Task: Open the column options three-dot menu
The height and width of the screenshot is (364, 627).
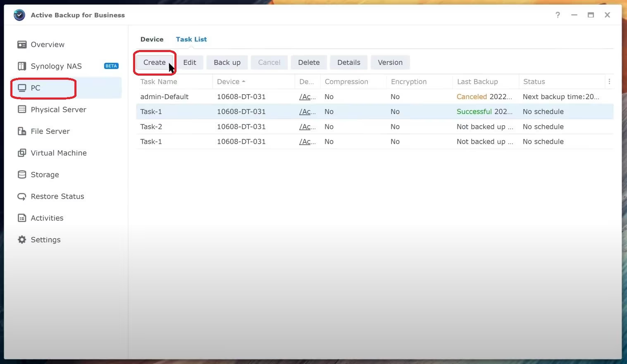Action: (x=609, y=82)
